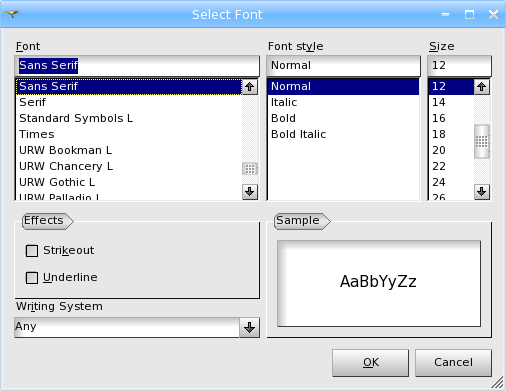Select Times in the font list

(x=129, y=134)
